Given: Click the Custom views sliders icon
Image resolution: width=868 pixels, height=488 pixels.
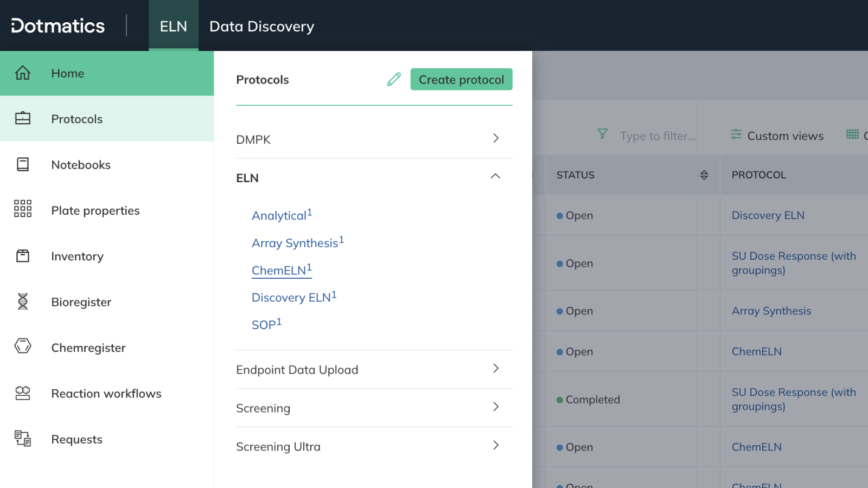Looking at the screenshot, I should 736,134.
